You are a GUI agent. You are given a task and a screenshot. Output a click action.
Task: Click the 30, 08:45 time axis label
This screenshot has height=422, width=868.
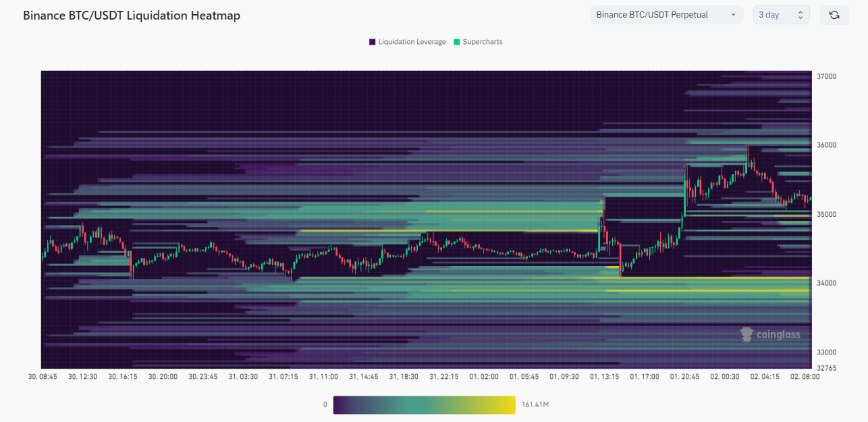click(43, 377)
